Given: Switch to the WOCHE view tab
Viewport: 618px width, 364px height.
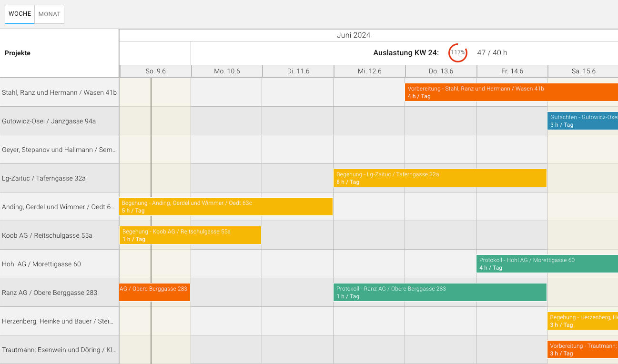Looking at the screenshot, I should pos(20,14).
